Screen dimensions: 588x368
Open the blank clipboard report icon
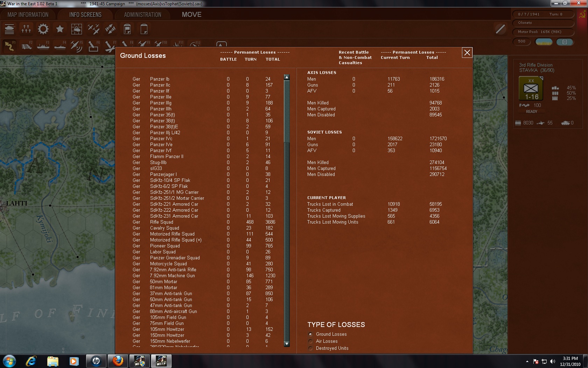[x=144, y=29]
